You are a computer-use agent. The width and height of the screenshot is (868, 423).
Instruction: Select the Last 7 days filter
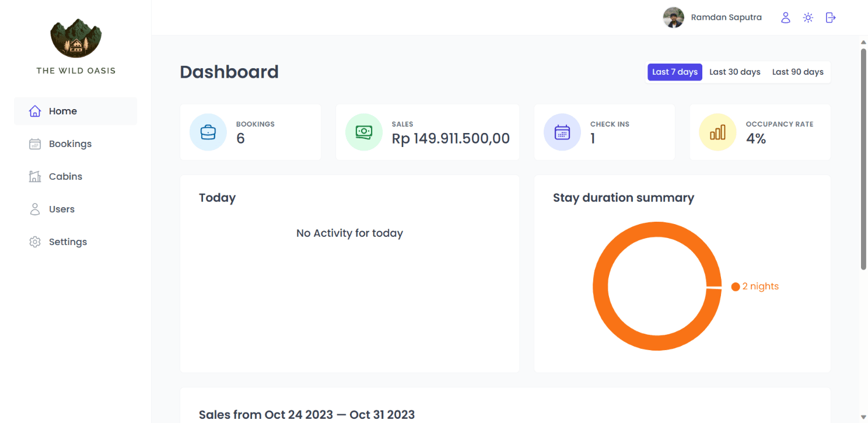(675, 72)
